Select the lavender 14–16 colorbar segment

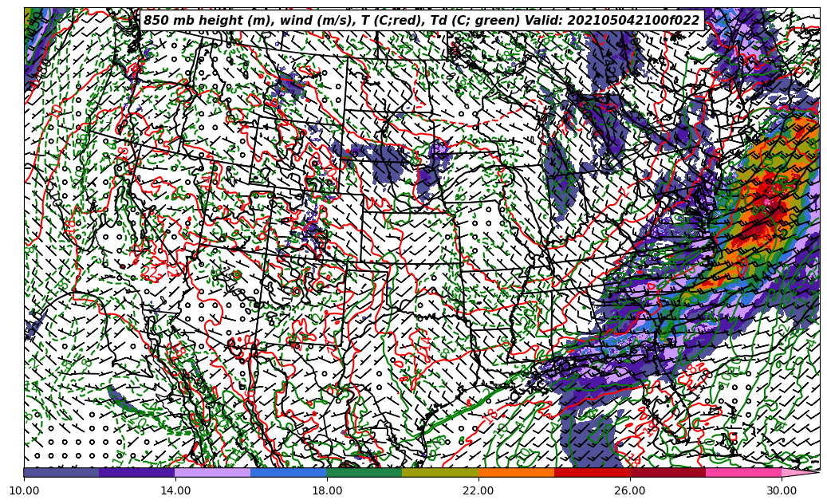(213, 472)
